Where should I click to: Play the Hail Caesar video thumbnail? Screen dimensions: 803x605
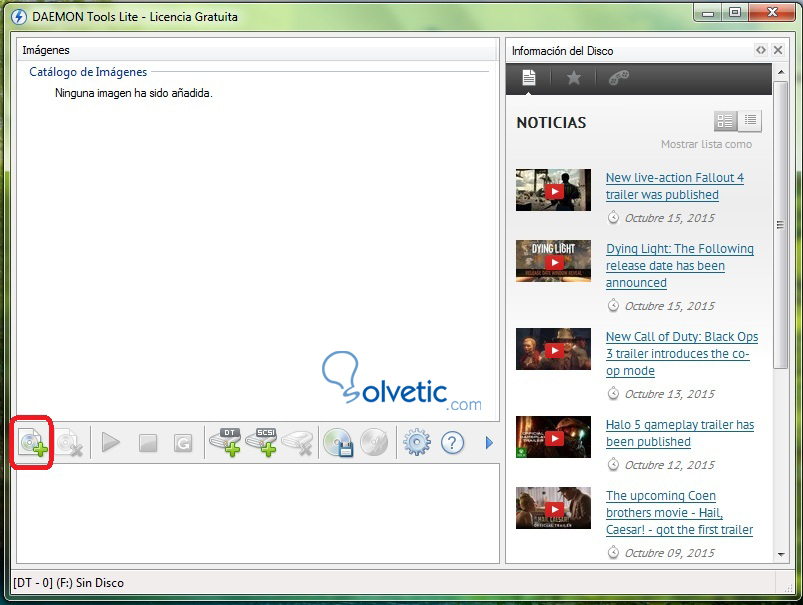554,509
